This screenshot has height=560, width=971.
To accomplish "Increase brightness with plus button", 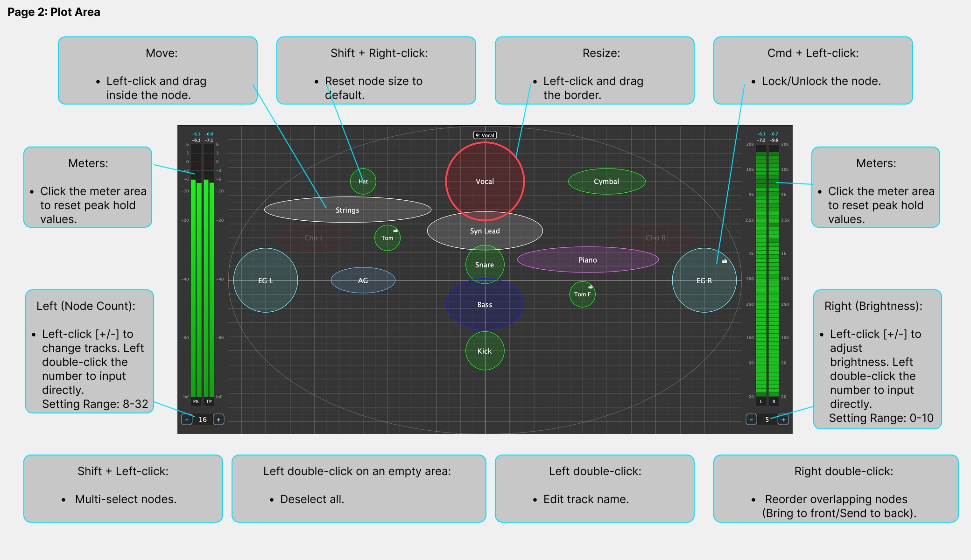I will point(783,420).
